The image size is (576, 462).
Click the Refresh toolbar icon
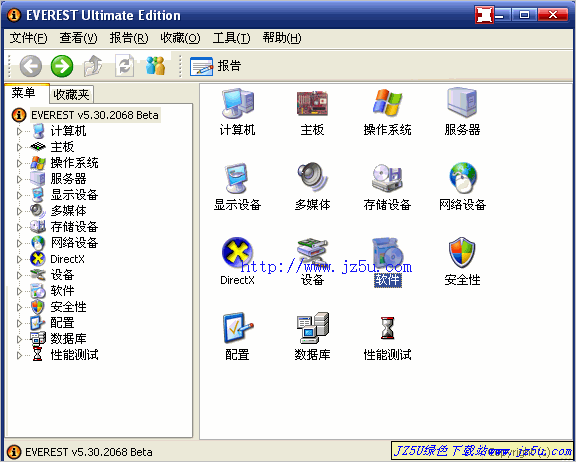125,66
